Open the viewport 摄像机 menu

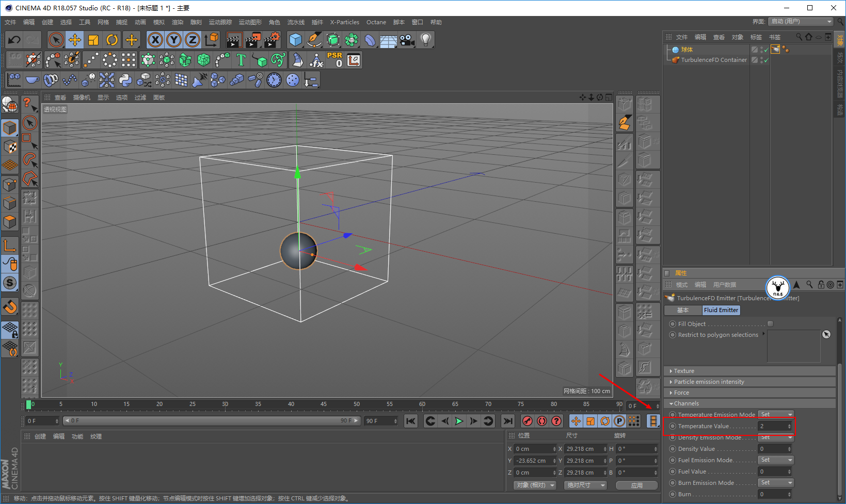click(82, 97)
